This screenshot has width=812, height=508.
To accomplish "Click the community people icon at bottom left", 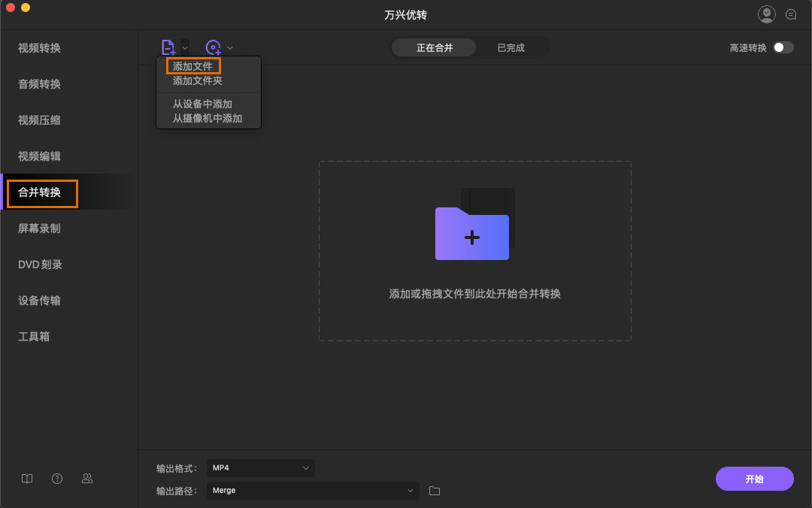I will pos(87,479).
